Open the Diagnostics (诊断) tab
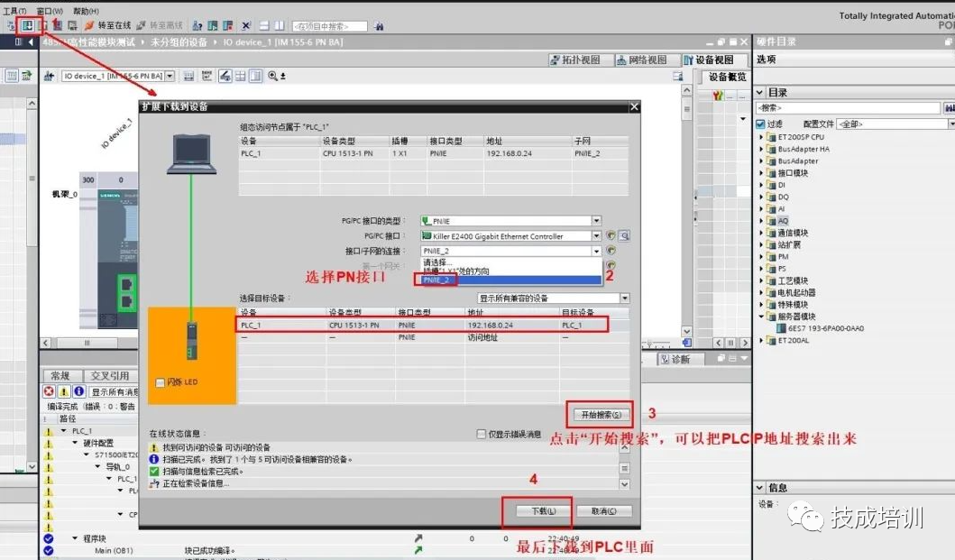This screenshot has width=955, height=560. (680, 359)
